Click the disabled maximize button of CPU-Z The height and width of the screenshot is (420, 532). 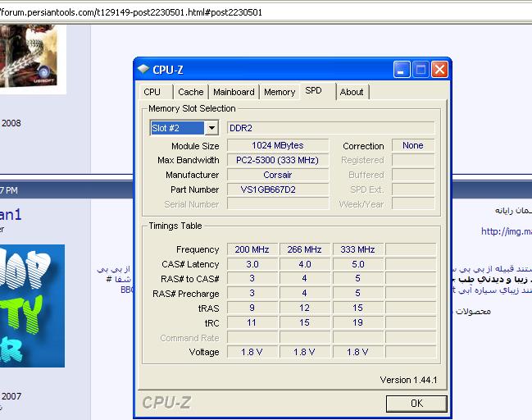(421, 70)
